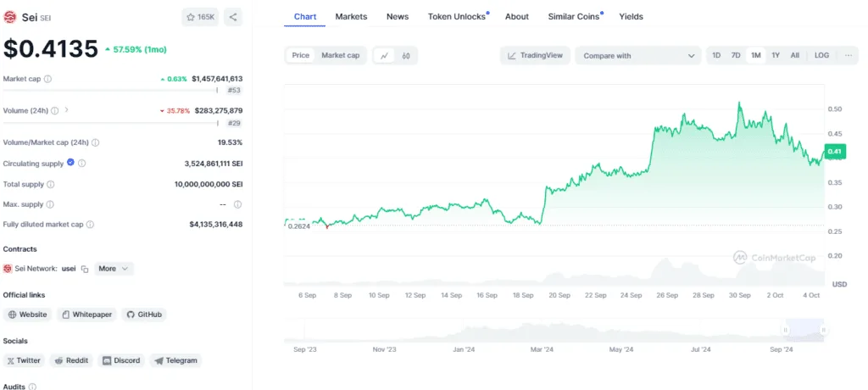Image resolution: width=868 pixels, height=390 pixels.
Task: Open the Whitepaper link
Action: [x=87, y=315]
